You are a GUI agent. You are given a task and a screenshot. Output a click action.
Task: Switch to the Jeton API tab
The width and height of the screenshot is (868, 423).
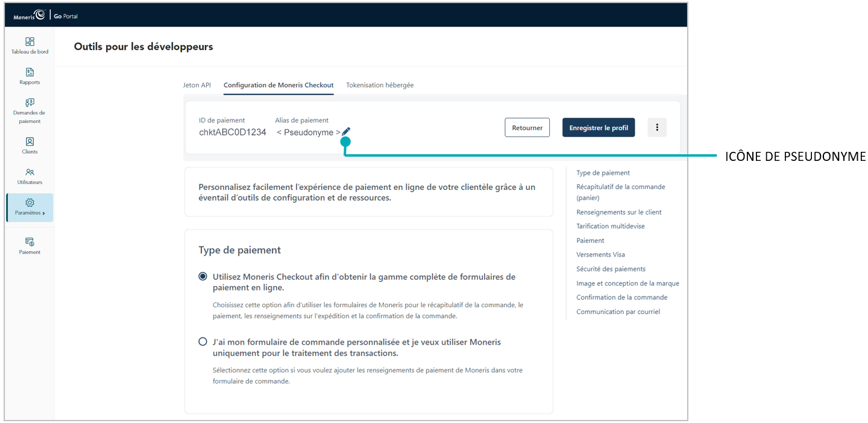point(197,85)
